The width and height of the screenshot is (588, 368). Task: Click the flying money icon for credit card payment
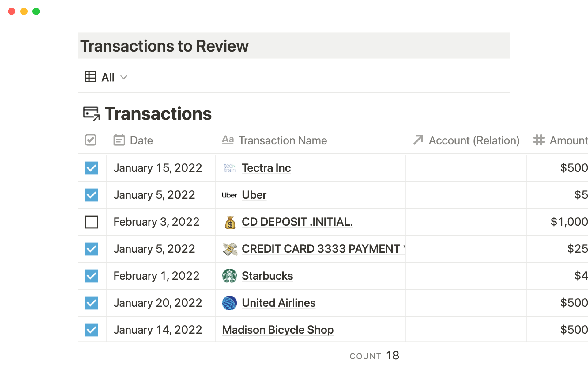(230, 249)
